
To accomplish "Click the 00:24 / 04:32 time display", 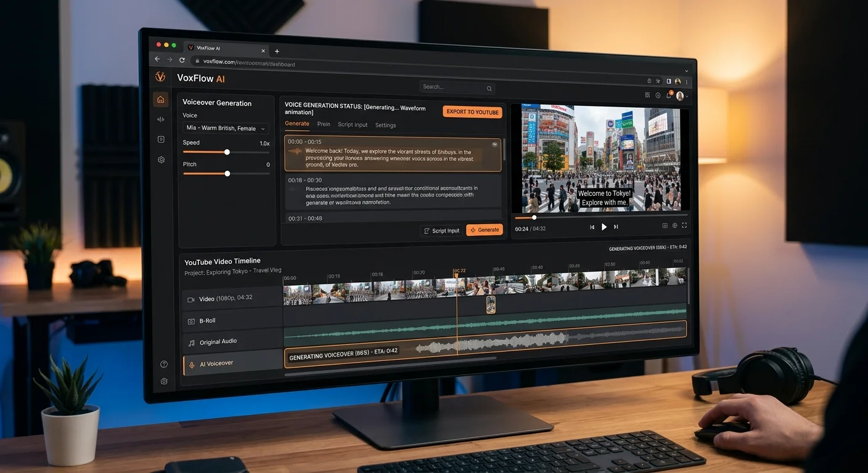I will pyautogui.click(x=530, y=228).
